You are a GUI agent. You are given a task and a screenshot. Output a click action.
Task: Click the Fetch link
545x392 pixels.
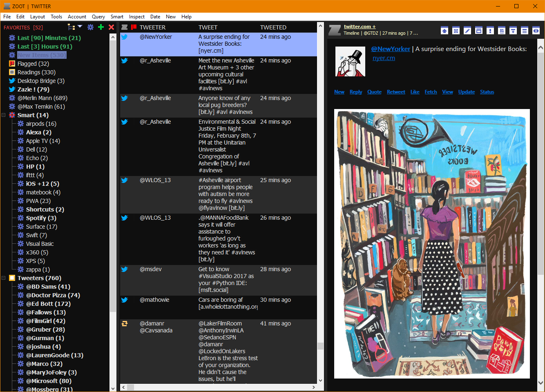coord(431,92)
